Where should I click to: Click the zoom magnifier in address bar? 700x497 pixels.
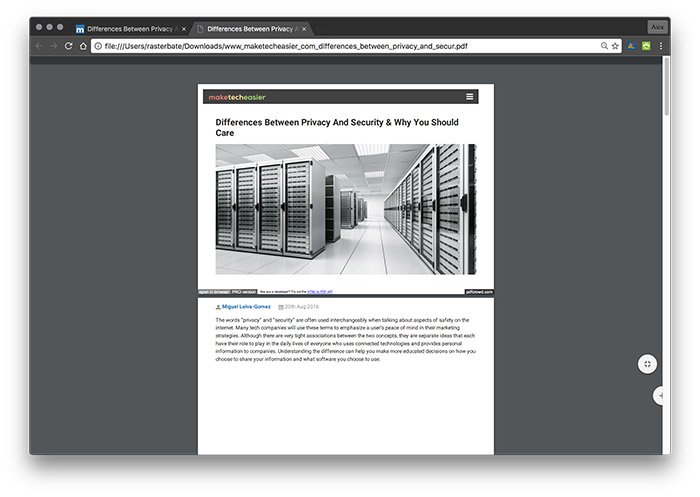pyautogui.click(x=604, y=46)
